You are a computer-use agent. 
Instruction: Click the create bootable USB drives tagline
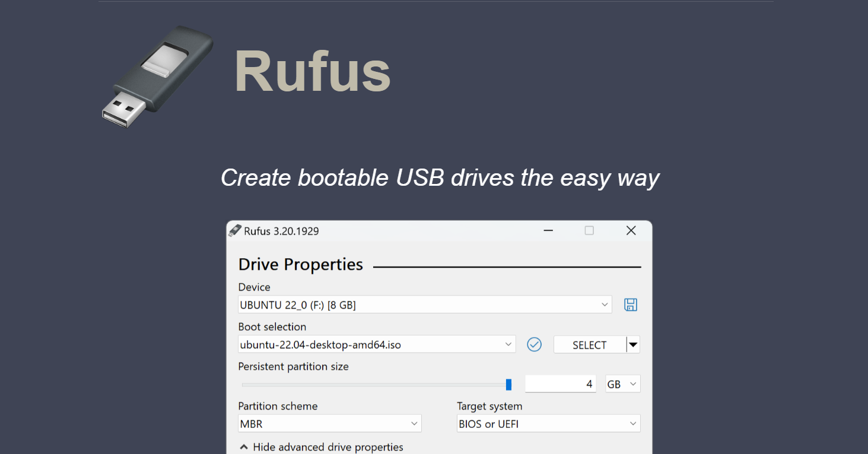tap(440, 177)
